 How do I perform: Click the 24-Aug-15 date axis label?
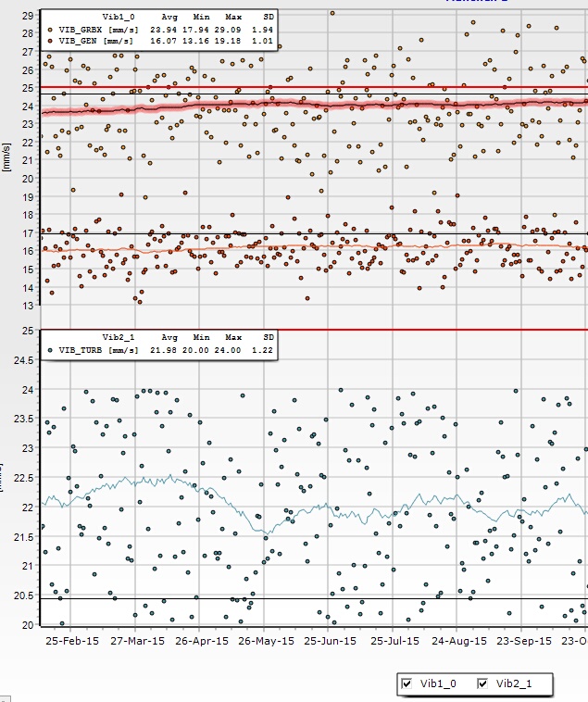[459, 641]
